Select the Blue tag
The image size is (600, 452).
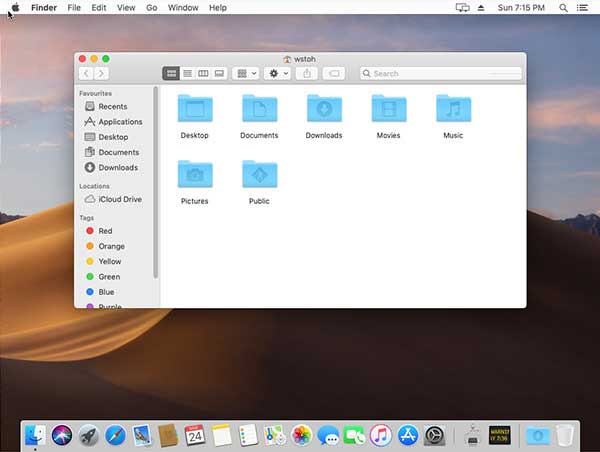[x=100, y=292]
